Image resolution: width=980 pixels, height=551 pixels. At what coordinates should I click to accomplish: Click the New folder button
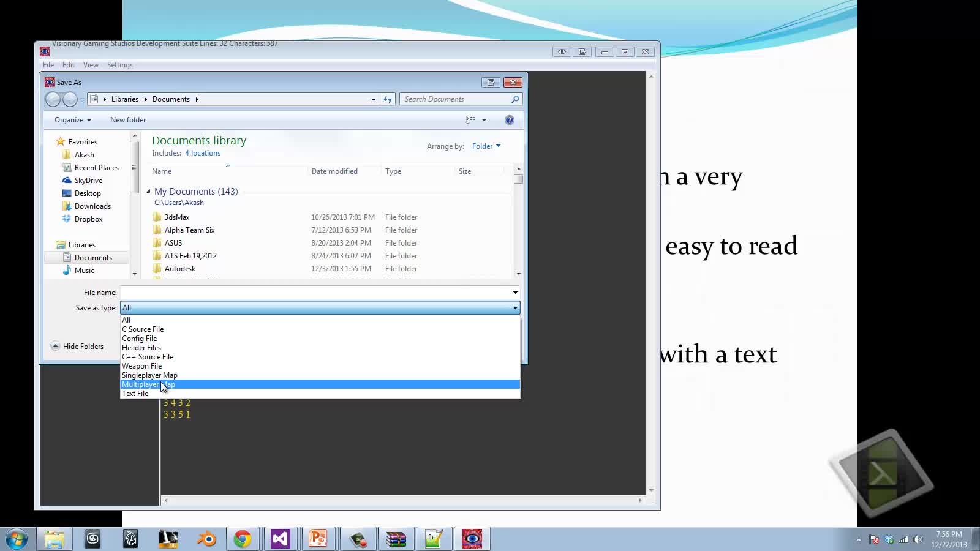(x=128, y=120)
